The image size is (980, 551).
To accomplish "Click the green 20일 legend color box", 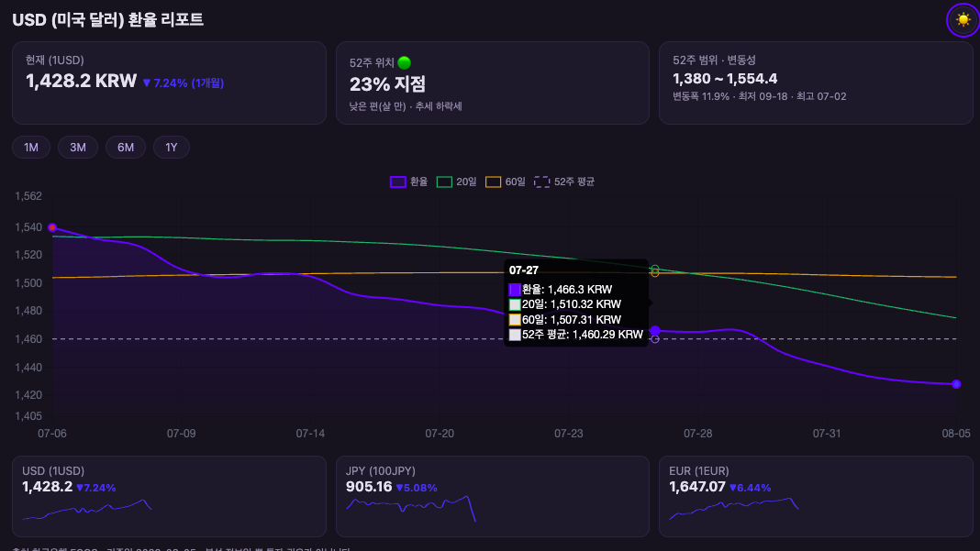I will (x=444, y=182).
